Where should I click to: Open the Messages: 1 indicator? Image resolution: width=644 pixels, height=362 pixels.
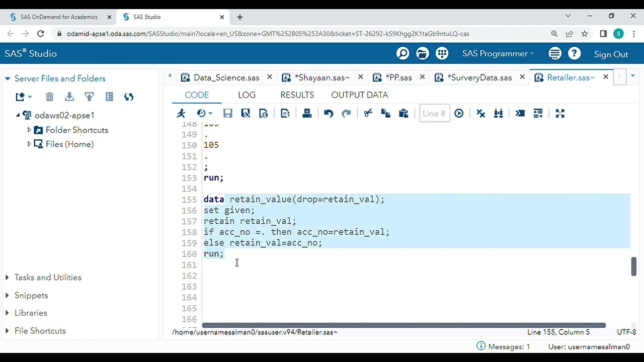[x=503, y=346]
